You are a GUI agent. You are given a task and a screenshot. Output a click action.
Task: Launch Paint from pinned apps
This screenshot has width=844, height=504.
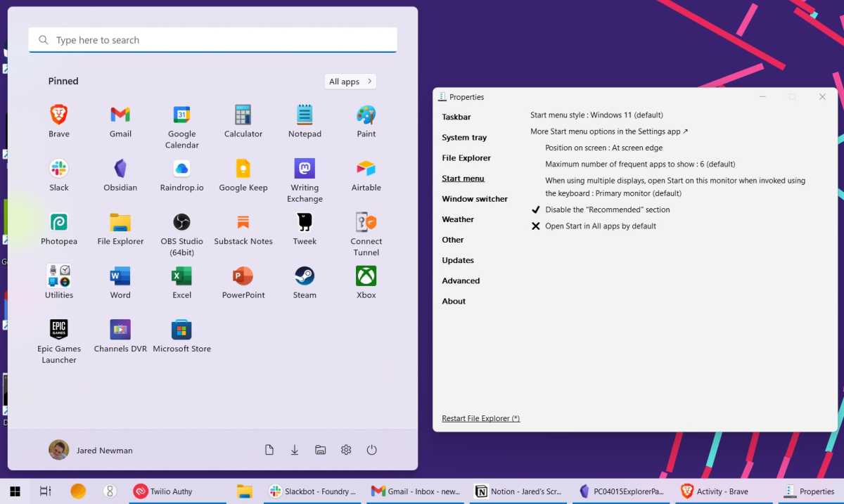pos(366,121)
